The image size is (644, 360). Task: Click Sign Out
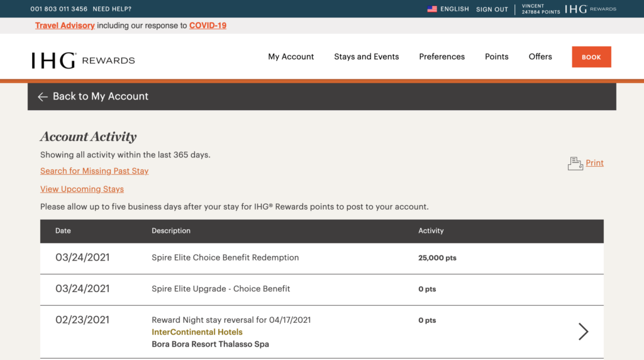click(x=492, y=9)
